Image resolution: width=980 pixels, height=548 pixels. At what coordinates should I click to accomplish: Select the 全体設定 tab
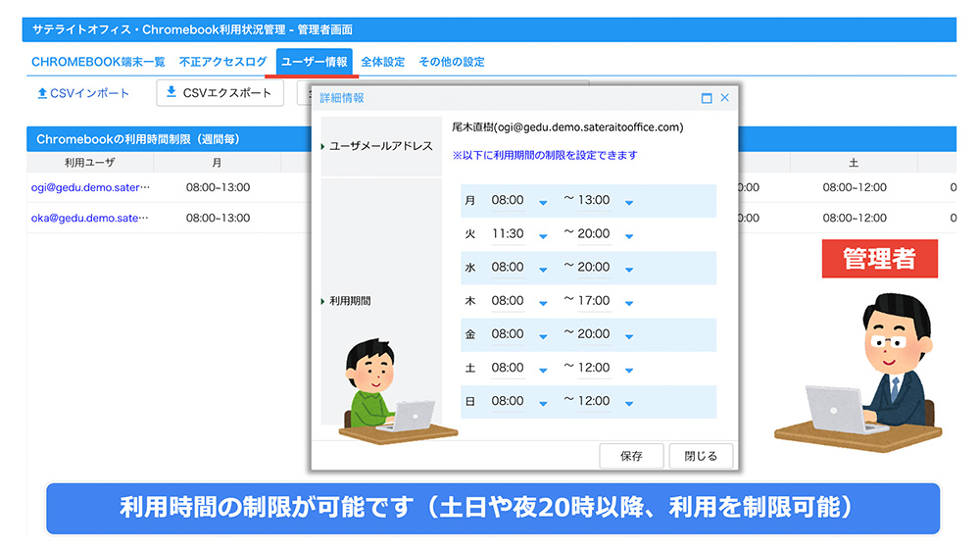pos(382,62)
